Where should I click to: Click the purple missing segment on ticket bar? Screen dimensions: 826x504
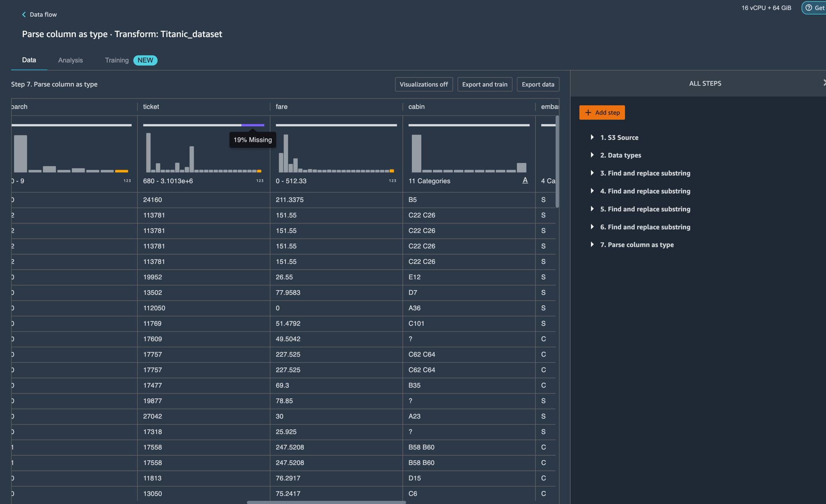pyautogui.click(x=252, y=125)
